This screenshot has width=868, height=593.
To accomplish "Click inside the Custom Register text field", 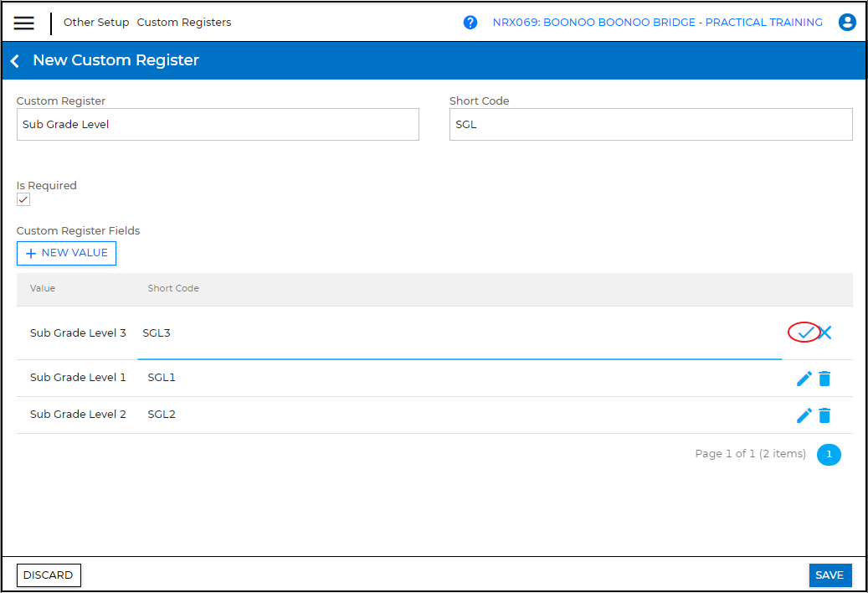I will (218, 124).
